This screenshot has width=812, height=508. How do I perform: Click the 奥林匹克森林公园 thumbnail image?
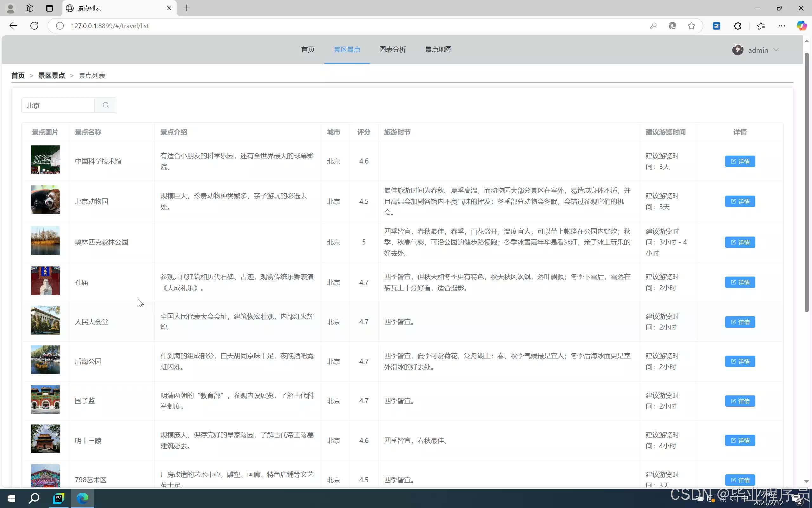[x=45, y=241]
